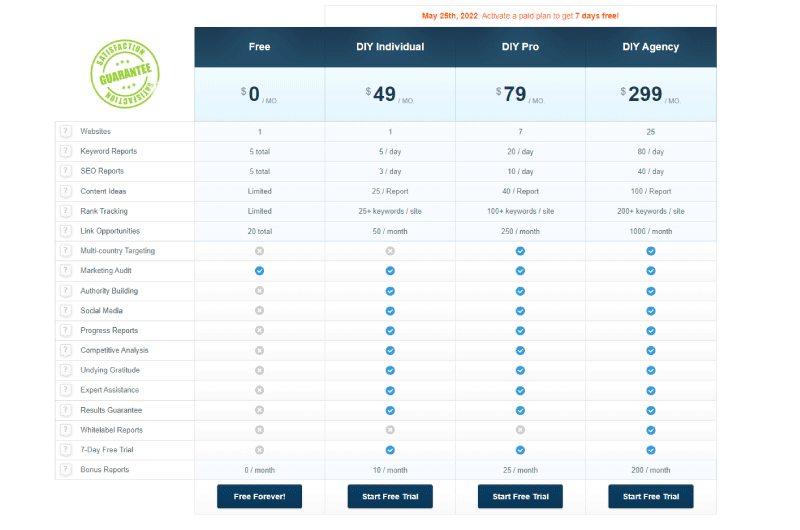Click the '200+ keywords / site' cell
This screenshot has width=800, height=530.
coord(651,211)
